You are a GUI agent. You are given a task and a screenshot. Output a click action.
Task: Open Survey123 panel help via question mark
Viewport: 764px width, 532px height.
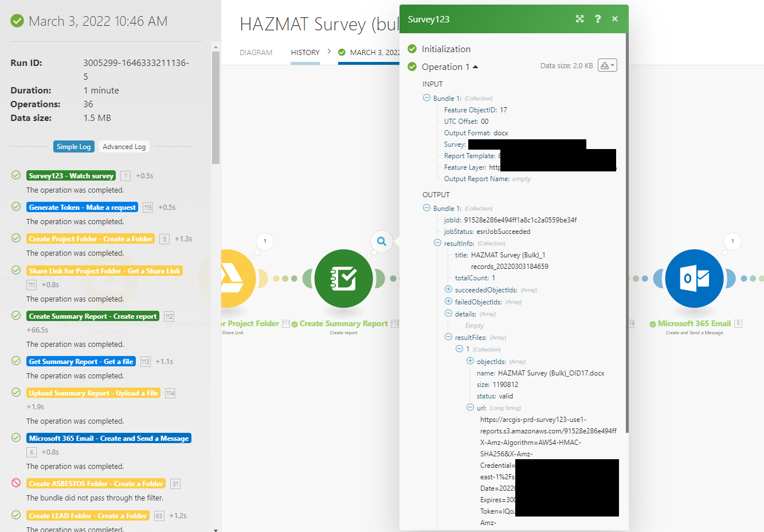pos(597,18)
